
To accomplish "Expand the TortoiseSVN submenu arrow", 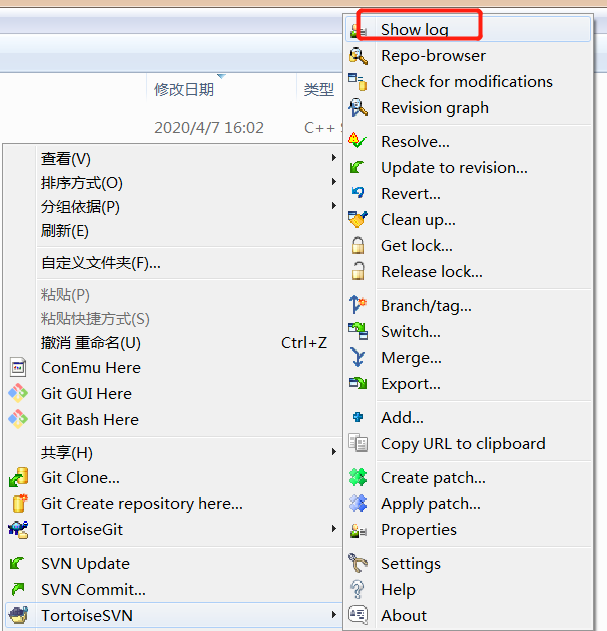I will click(334, 615).
